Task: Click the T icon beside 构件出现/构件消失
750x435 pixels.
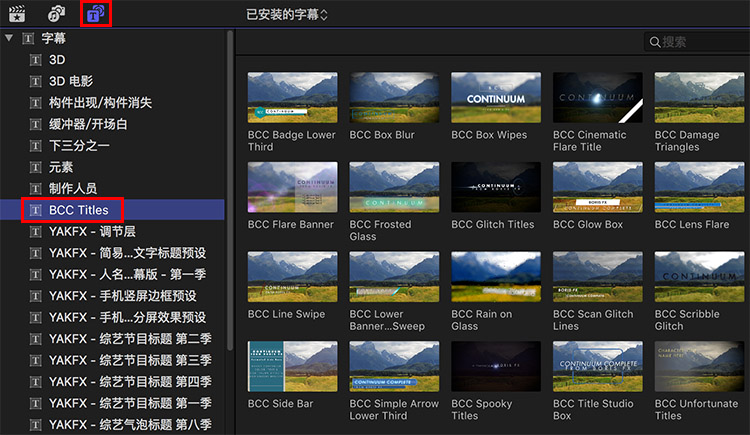Action: pyautogui.click(x=35, y=103)
